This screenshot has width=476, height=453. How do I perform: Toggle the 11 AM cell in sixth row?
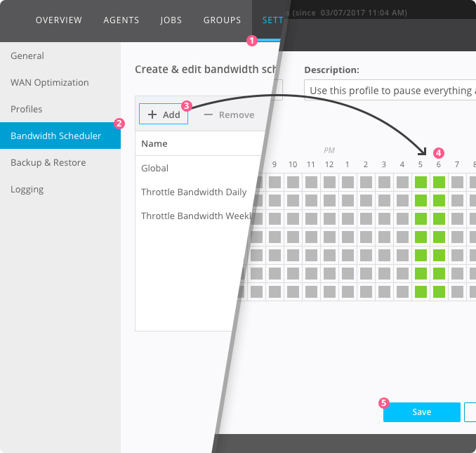tap(311, 274)
